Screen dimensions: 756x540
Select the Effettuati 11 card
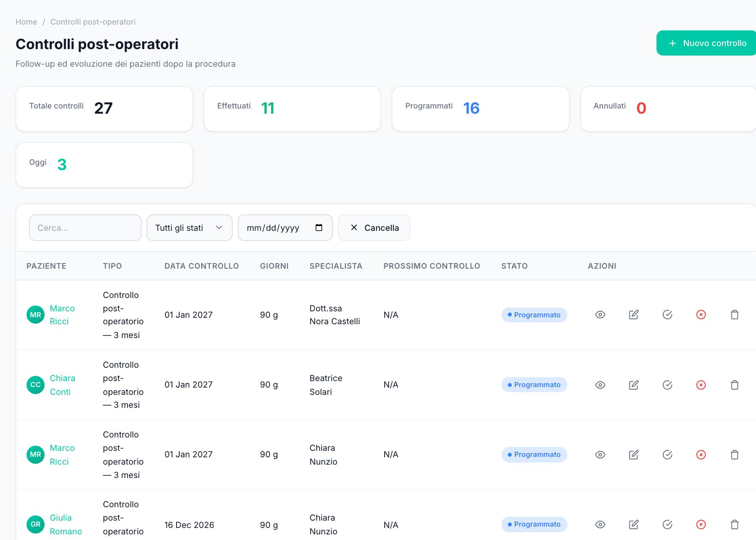(x=292, y=109)
